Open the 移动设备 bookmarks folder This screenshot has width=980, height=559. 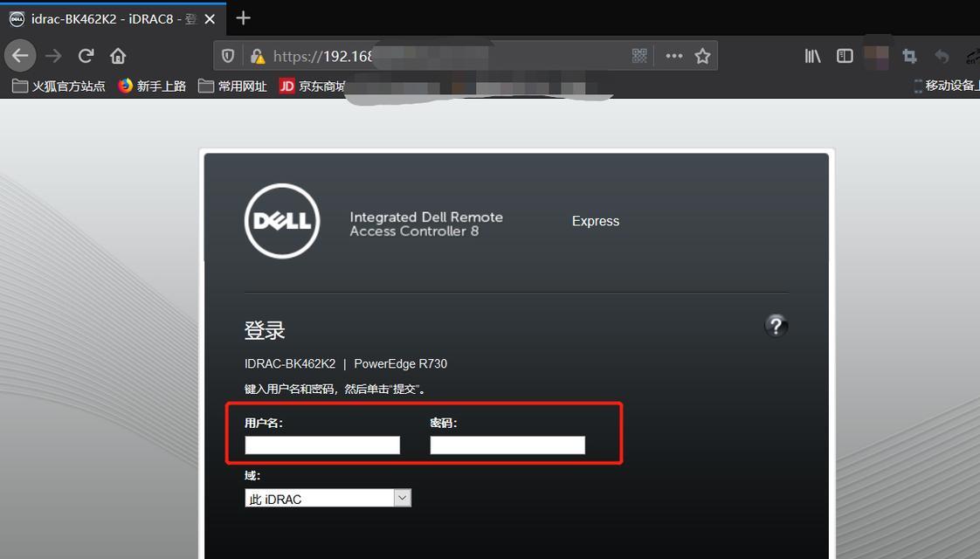pos(946,86)
